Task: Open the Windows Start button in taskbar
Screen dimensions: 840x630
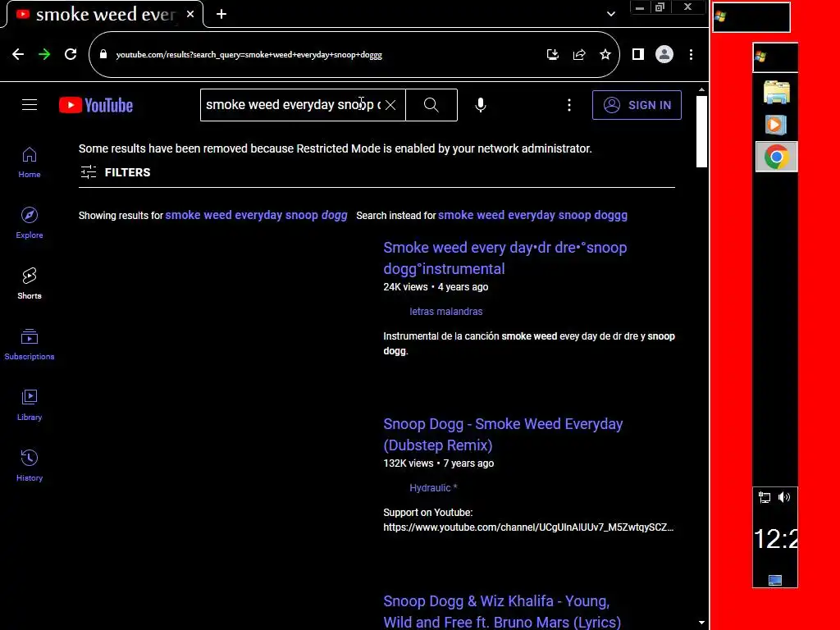Action: pyautogui.click(x=775, y=57)
